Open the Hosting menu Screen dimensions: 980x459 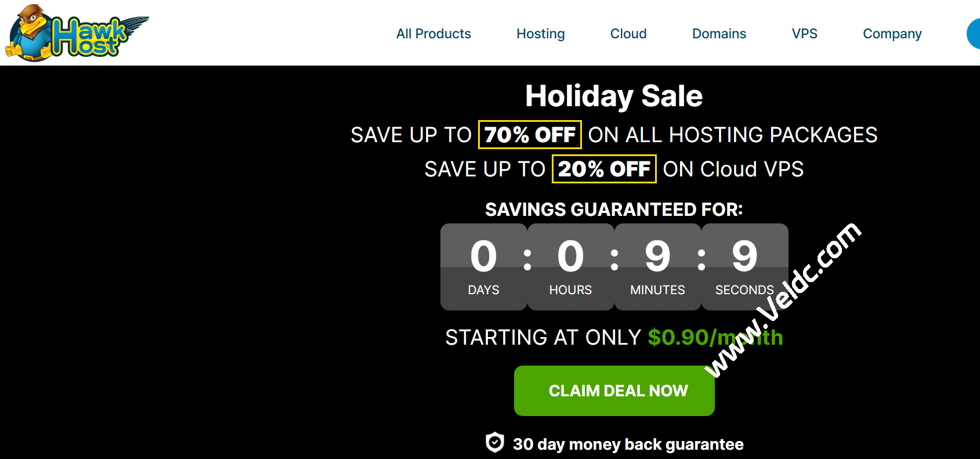540,34
